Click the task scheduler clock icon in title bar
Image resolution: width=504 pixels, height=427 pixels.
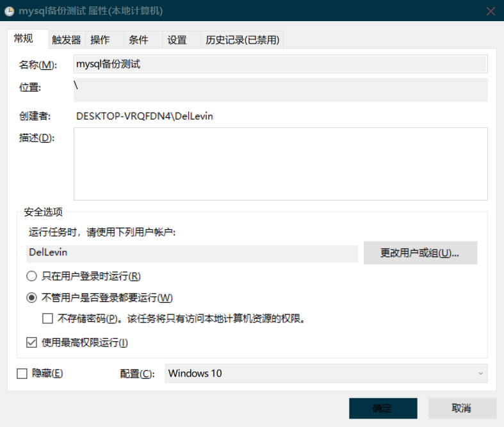tap(10, 12)
